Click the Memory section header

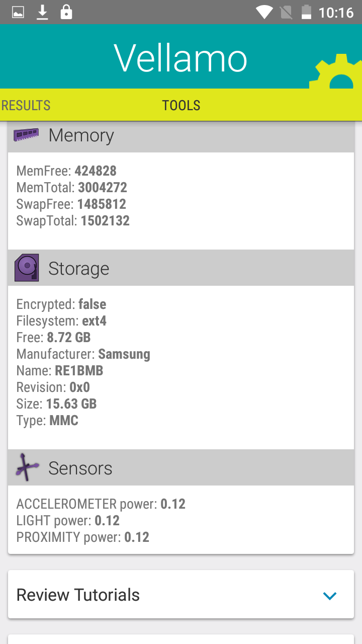[181, 135]
